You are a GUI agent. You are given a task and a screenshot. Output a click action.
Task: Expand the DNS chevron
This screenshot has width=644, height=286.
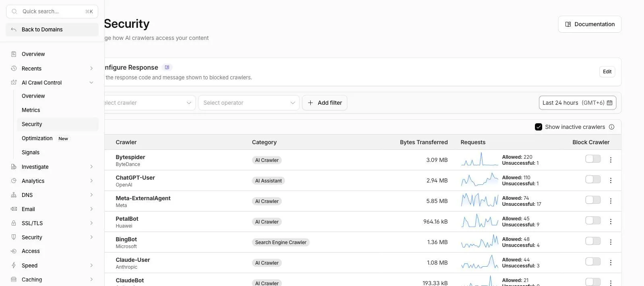pos(91,195)
